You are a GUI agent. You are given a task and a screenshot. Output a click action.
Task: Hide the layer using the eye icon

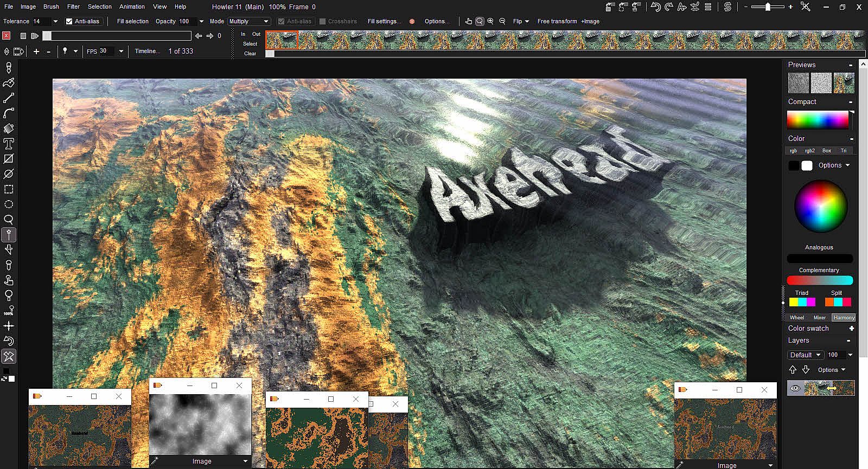795,388
